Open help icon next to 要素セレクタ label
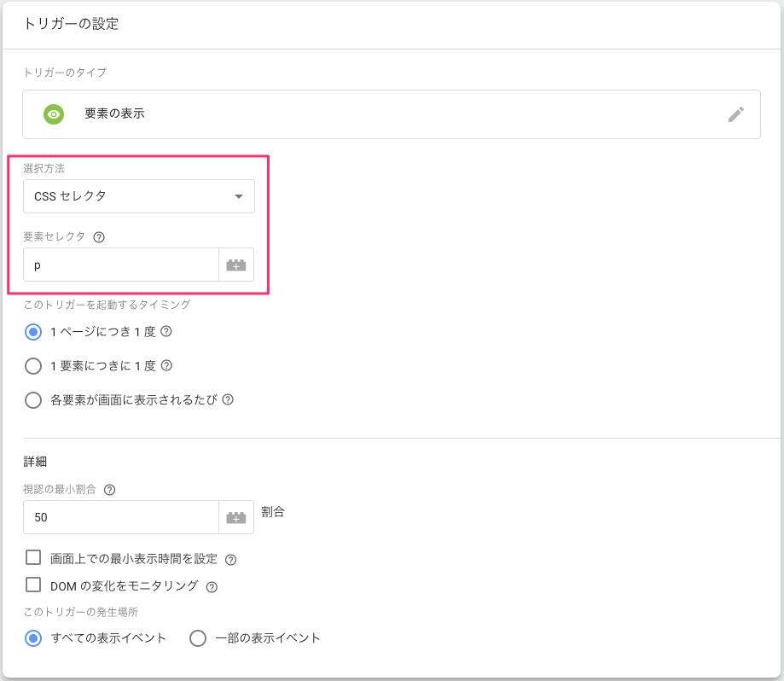 99,237
